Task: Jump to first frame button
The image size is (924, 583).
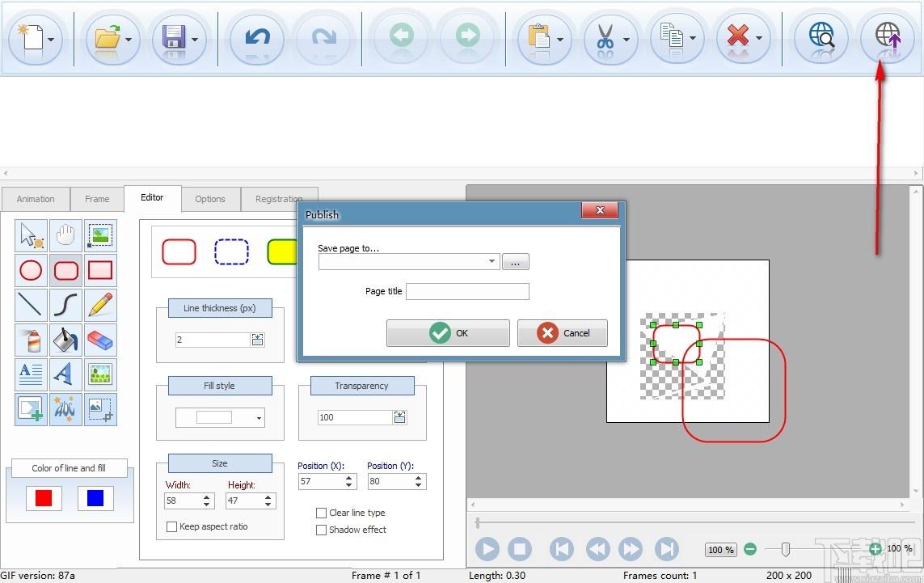Action: point(562,549)
